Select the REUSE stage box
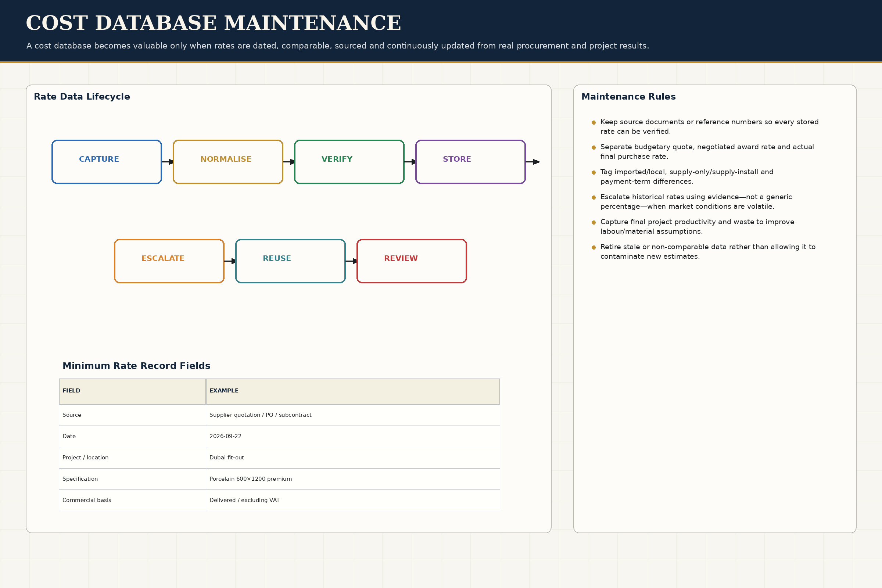 click(x=290, y=261)
